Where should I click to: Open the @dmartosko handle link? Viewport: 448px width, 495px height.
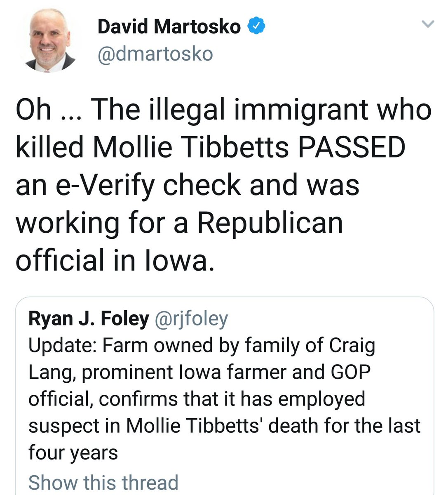click(x=155, y=54)
